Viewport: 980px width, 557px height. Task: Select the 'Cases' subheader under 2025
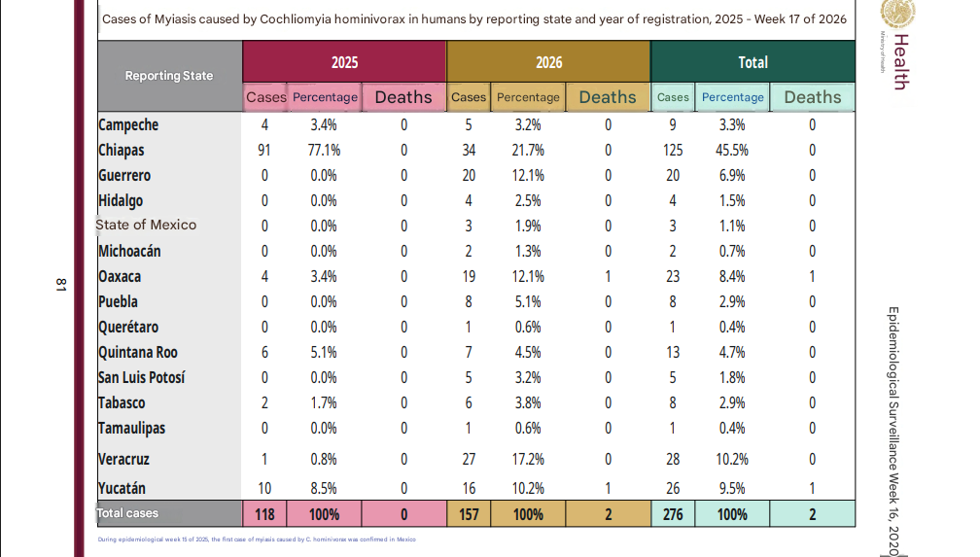265,97
